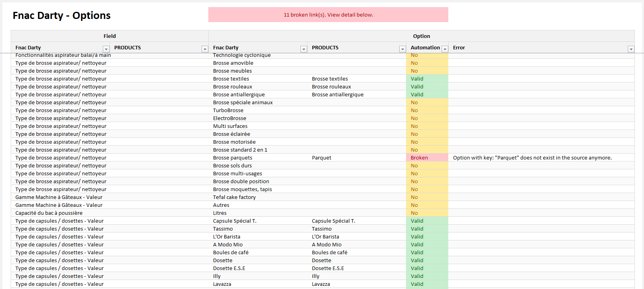The image size is (644, 289).
Task: Click the Fnac Darty - Options title
Action: pyautogui.click(x=62, y=15)
